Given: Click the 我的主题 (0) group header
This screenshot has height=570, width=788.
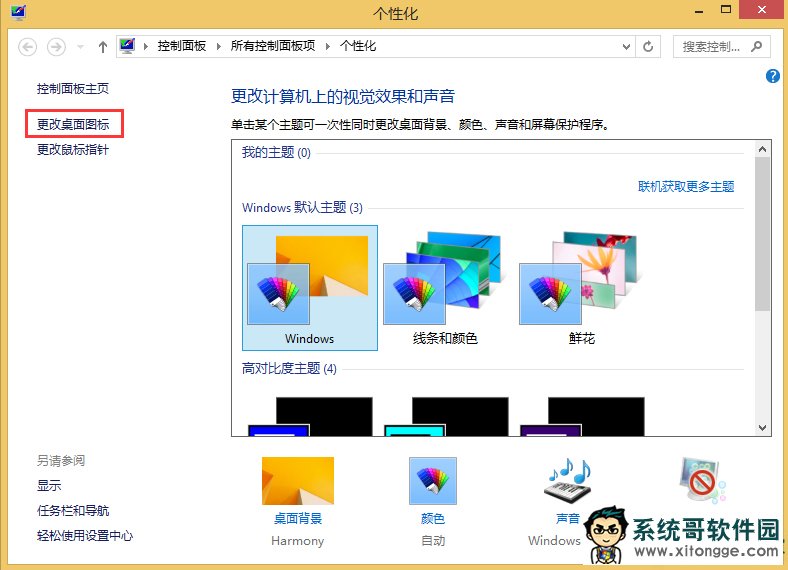Looking at the screenshot, I should tap(276, 152).
